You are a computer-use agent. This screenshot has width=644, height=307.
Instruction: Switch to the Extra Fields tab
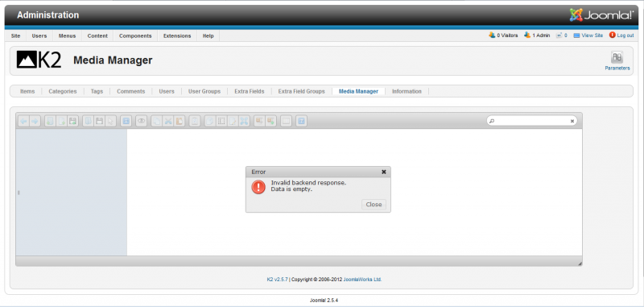[250, 91]
